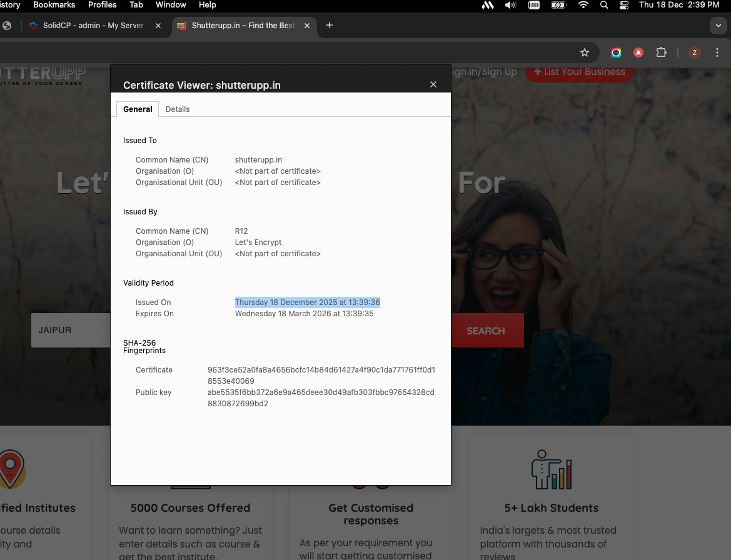Open the Chrome profile avatar
This screenshot has height=560, width=731.
pos(694,52)
